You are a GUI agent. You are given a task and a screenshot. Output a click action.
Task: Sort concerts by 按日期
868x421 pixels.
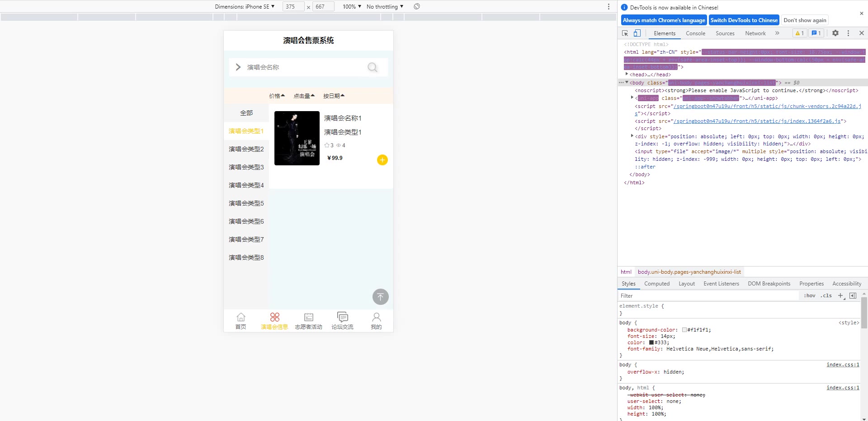(x=334, y=96)
